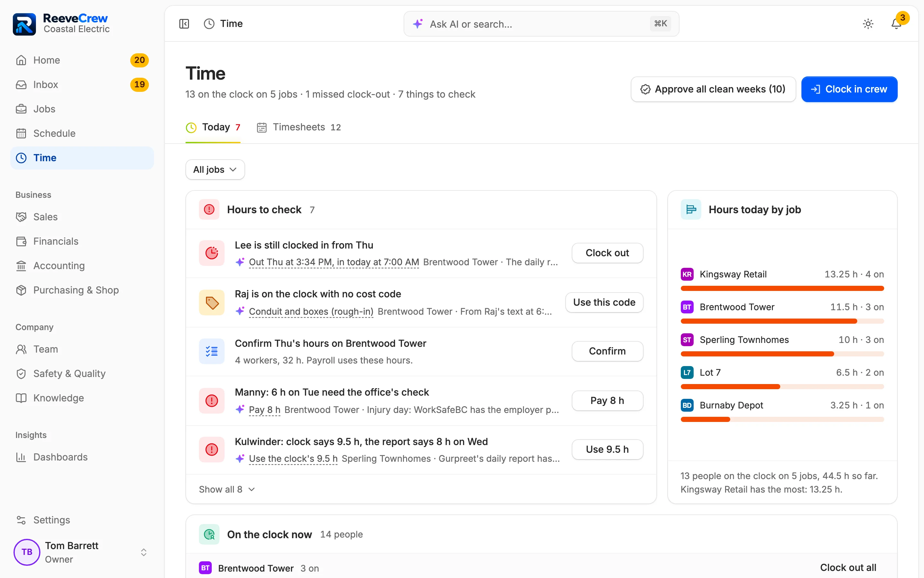Open Team page
The image size is (924, 578).
point(82,349)
